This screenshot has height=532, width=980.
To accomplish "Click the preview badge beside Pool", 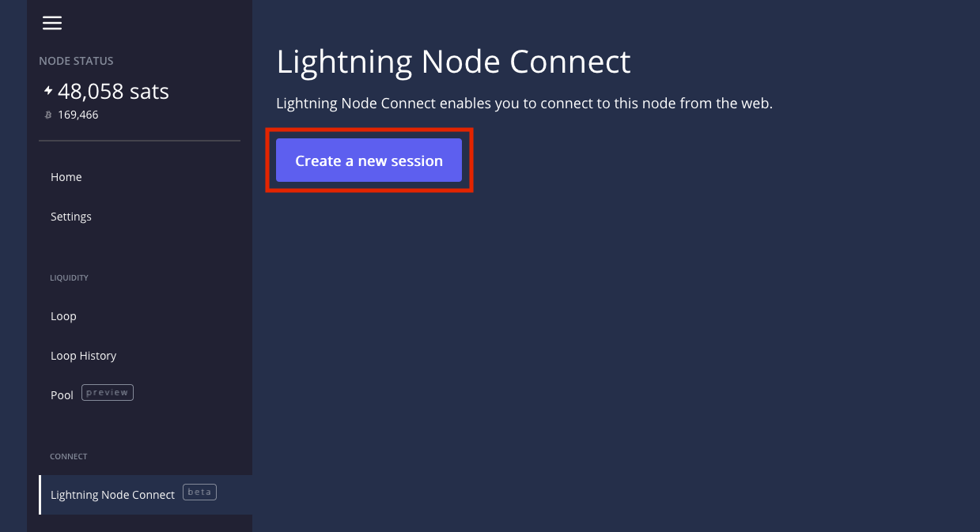I will coord(108,393).
